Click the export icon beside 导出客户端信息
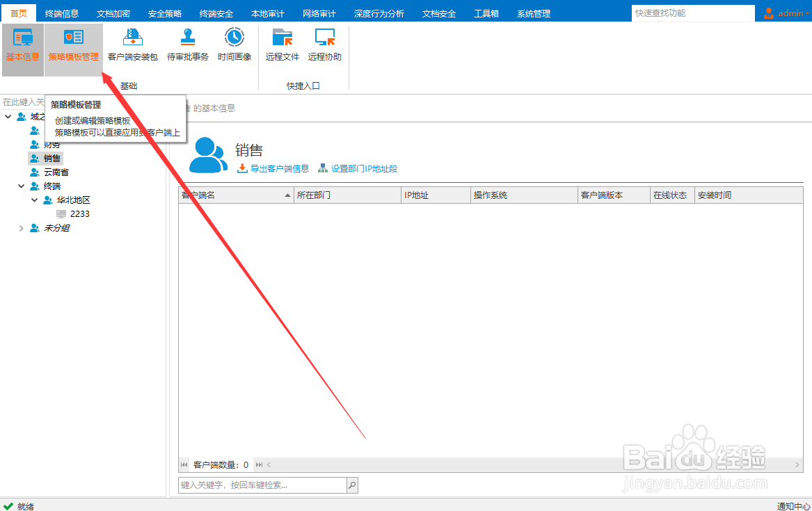Screen dimensions: 812x511 click(x=242, y=168)
